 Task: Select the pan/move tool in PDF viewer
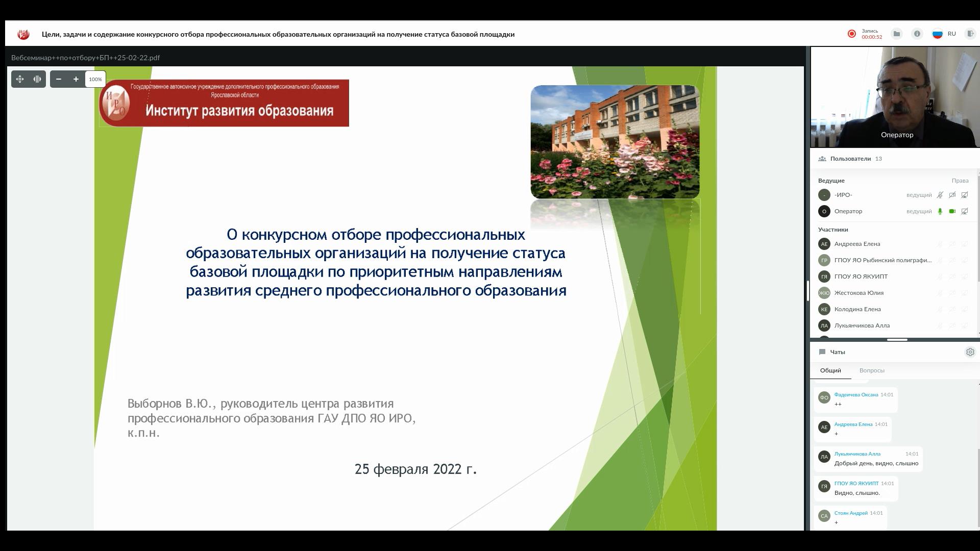tap(20, 79)
